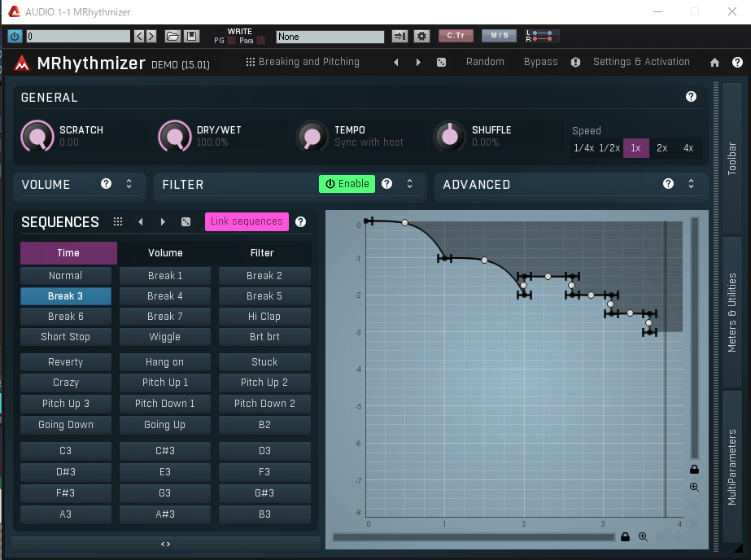Select the Normal sequence

coord(66,276)
